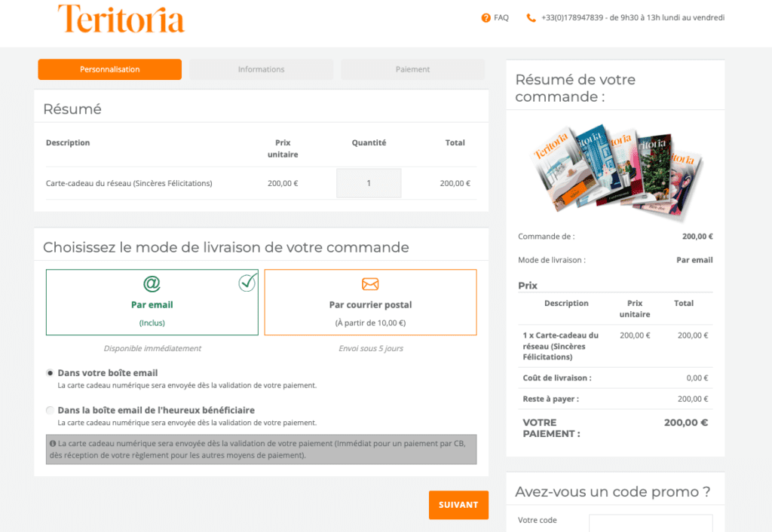Click the Teritoria logo
772x532 pixels.
coord(121,19)
